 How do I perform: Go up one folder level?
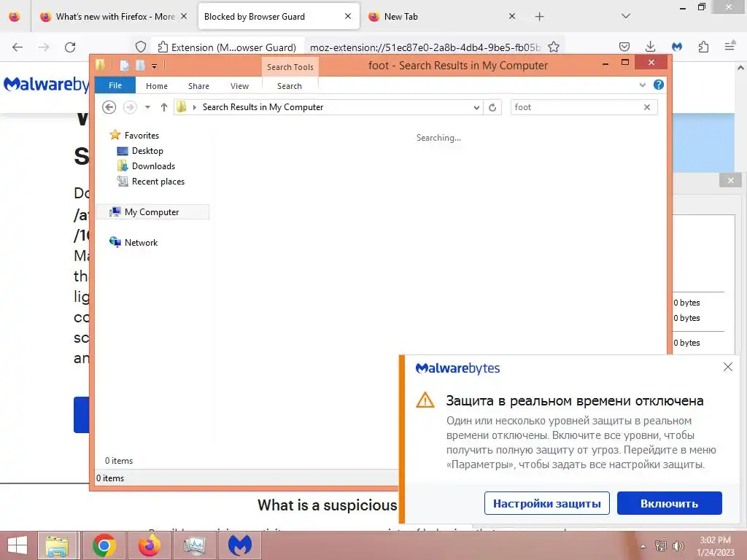[x=164, y=107]
